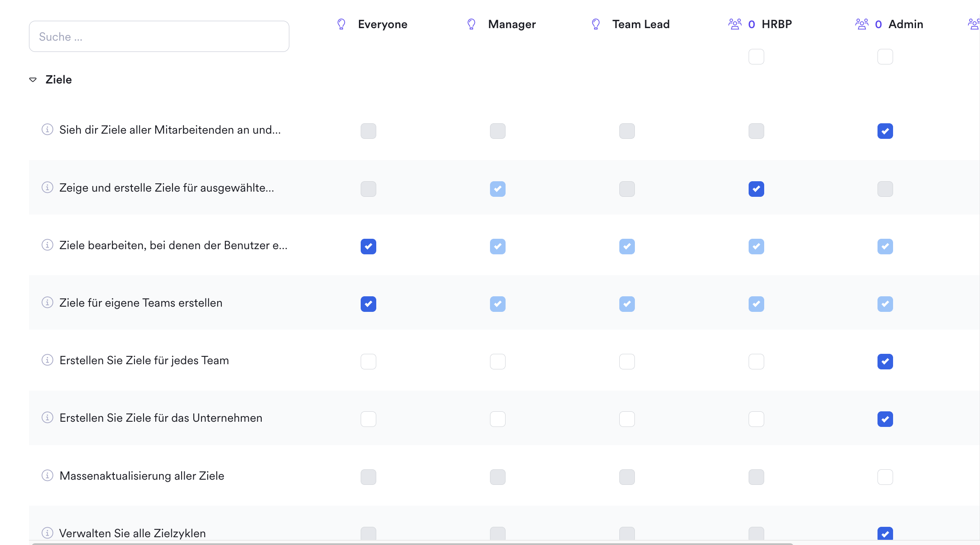Click the Admin member count 0

878,25
